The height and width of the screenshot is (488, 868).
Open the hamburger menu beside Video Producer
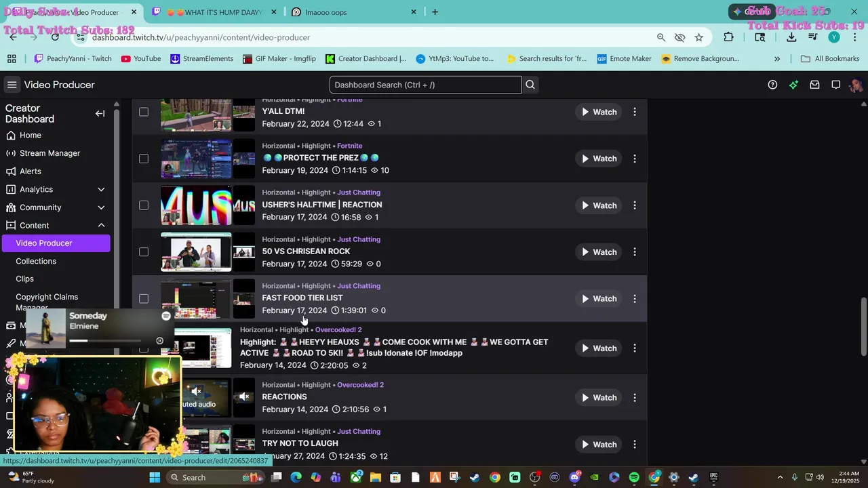(x=12, y=85)
